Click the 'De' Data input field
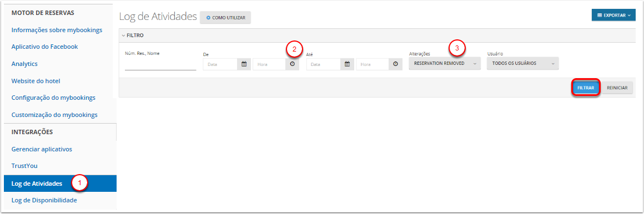This screenshot has height=214, width=644. 220,64
